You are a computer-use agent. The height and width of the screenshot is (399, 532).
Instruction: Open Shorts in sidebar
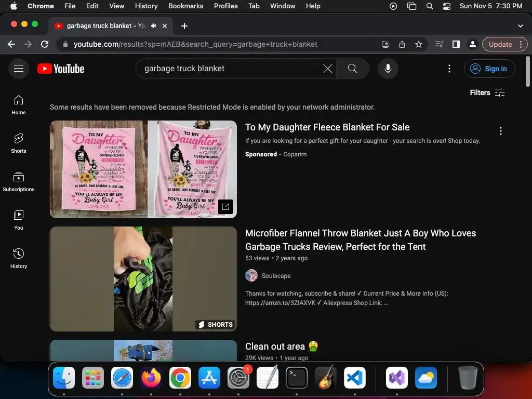[x=19, y=143]
